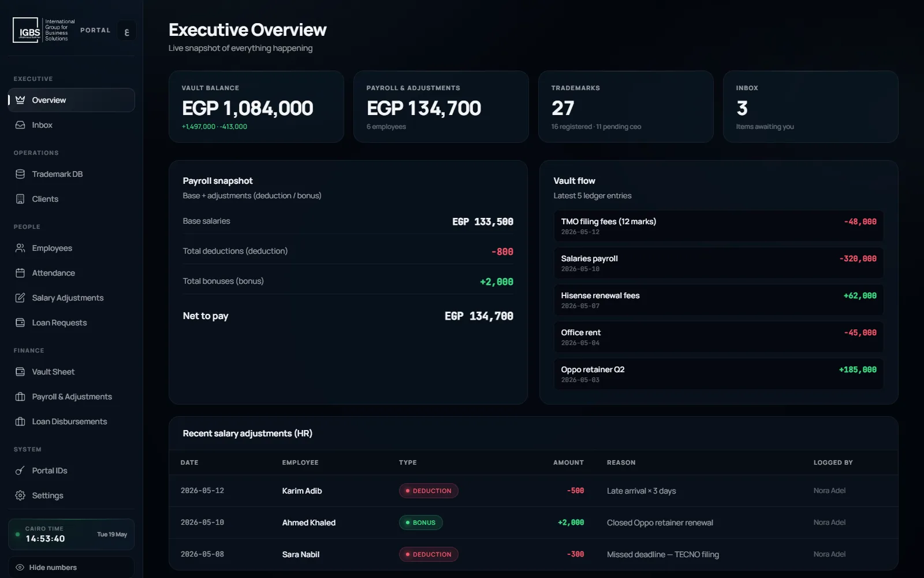The width and height of the screenshot is (924, 578).
Task: Click the Loan Requests icon
Action: [20, 323]
